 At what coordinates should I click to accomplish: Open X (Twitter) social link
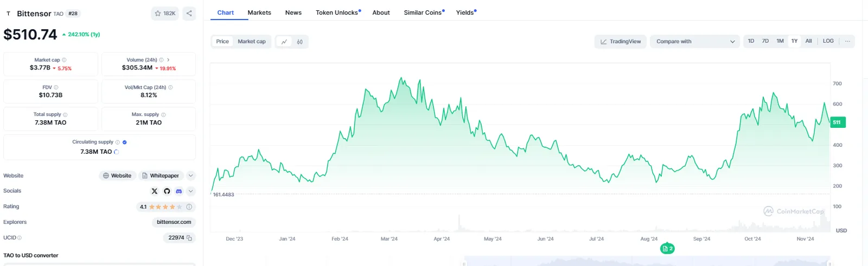(x=155, y=191)
